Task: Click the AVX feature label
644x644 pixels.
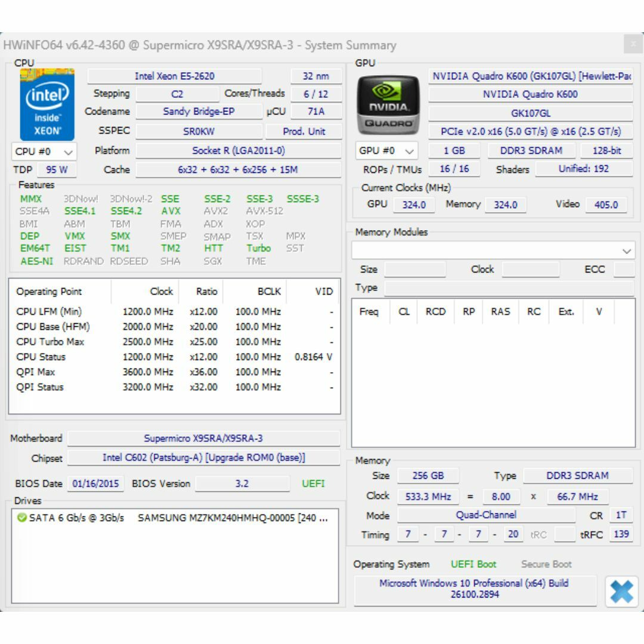Action: [x=171, y=211]
